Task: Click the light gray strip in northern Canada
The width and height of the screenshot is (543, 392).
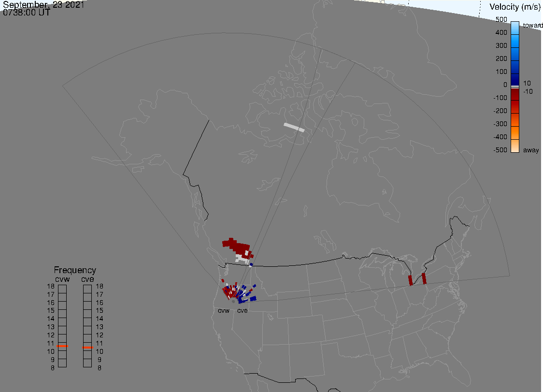Action: tap(294, 127)
